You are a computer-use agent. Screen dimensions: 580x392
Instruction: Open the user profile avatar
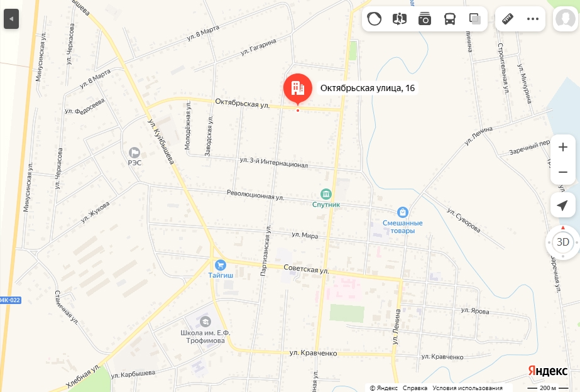pos(565,18)
